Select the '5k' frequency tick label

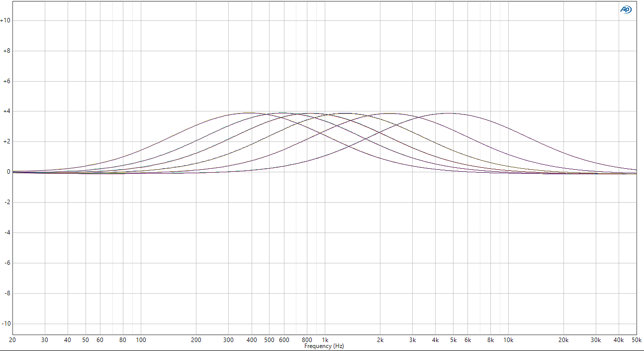[x=453, y=340]
